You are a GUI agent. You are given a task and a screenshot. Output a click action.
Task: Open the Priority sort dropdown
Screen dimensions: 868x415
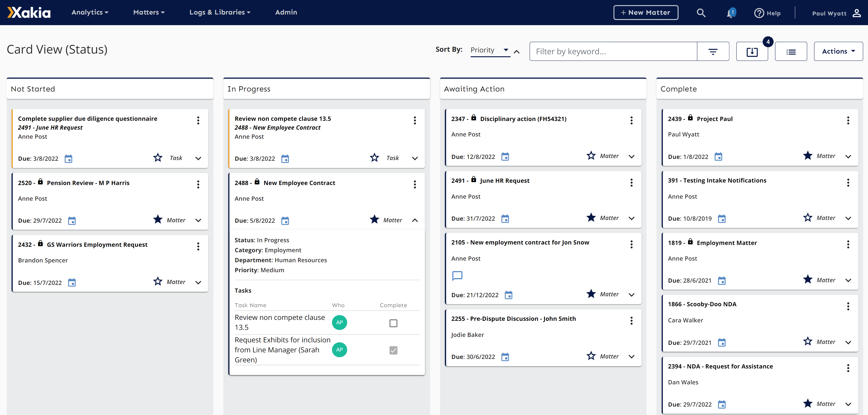pos(490,50)
